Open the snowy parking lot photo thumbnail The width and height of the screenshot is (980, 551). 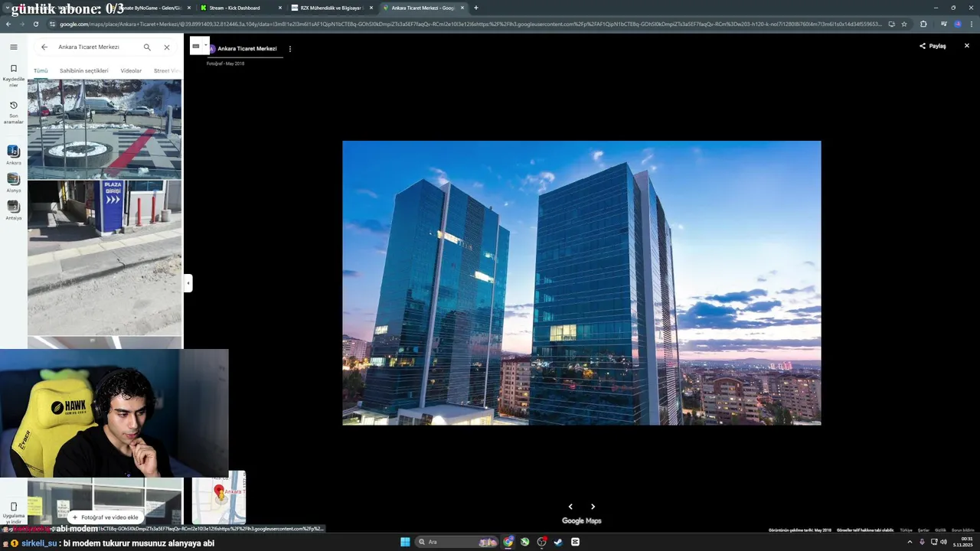[x=104, y=129]
